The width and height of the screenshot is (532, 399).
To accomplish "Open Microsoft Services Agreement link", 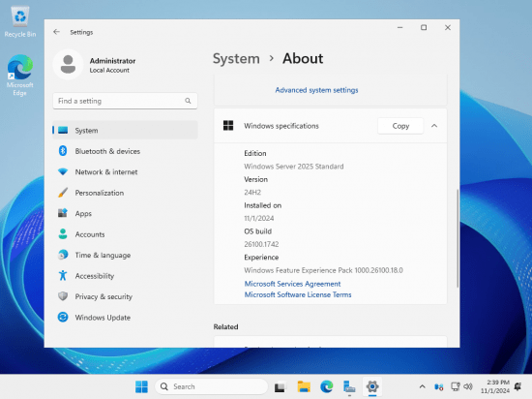I will [292, 284].
